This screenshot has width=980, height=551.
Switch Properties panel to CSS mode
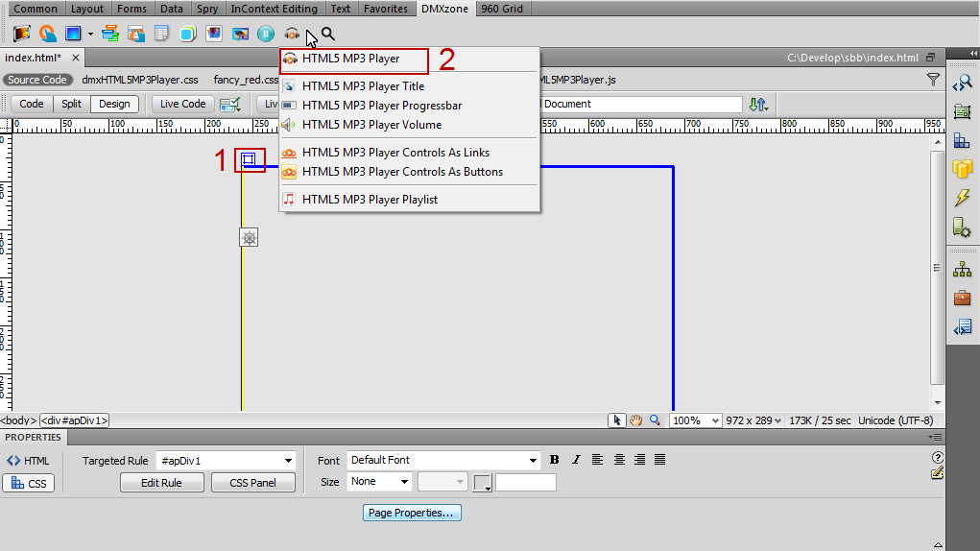(x=29, y=483)
